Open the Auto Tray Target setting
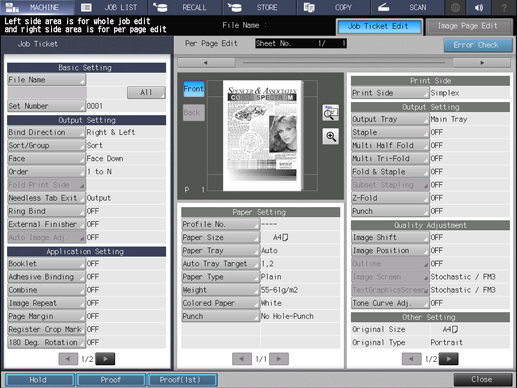The height and width of the screenshot is (388, 517). (x=220, y=264)
